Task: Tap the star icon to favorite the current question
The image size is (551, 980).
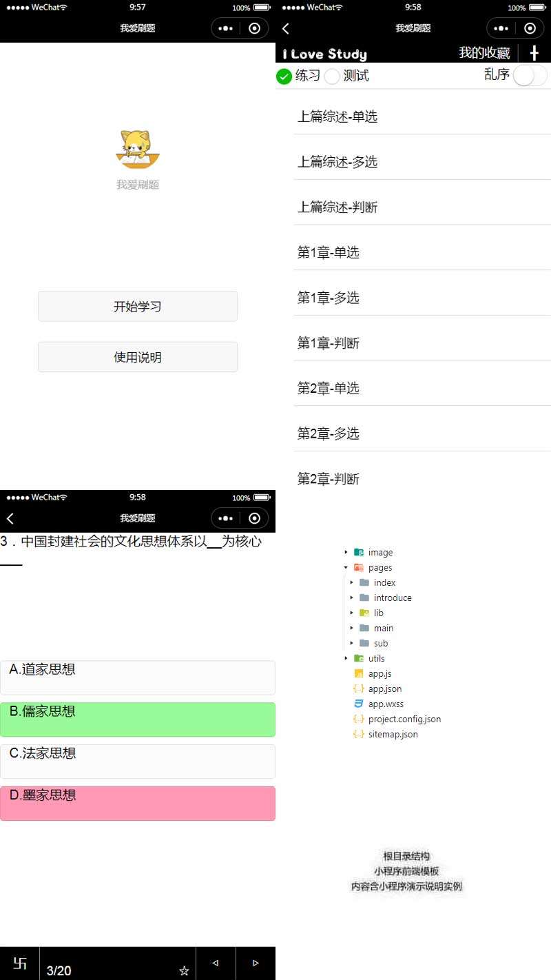Action: point(183,970)
